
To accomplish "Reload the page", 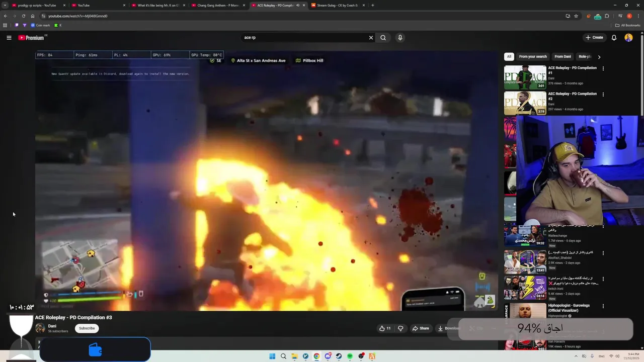I will click(23, 16).
